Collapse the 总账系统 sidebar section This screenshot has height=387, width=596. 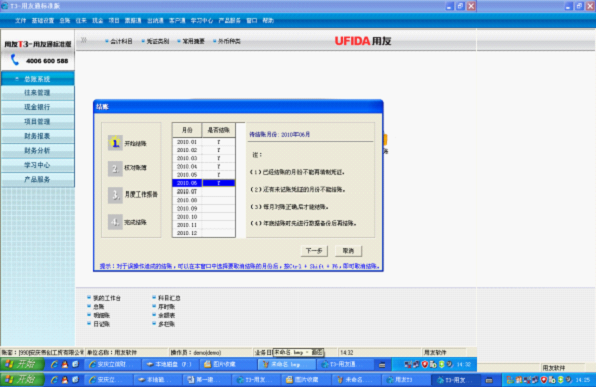(38, 79)
